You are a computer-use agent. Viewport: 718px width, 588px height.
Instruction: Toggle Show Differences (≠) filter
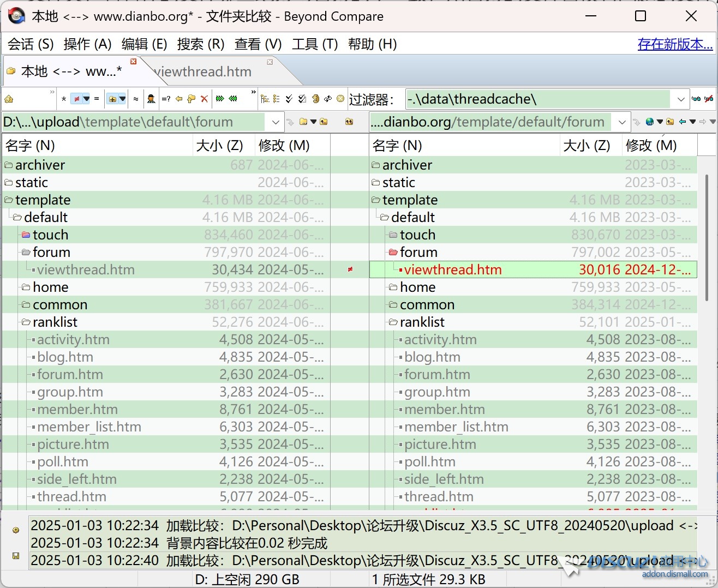click(77, 99)
